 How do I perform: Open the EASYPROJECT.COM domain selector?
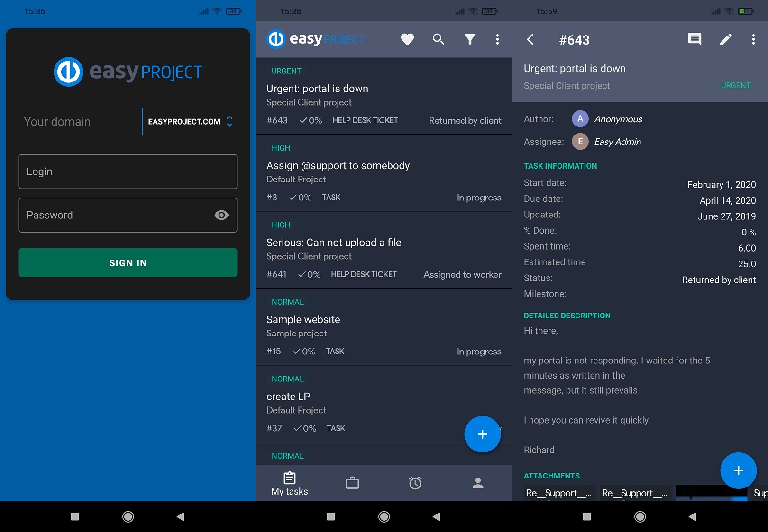coord(184,122)
